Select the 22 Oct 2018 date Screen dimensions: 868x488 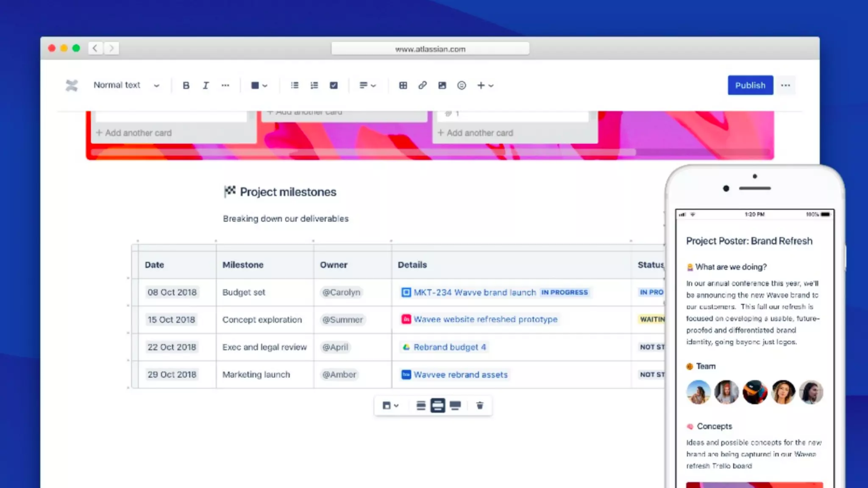pyautogui.click(x=172, y=347)
